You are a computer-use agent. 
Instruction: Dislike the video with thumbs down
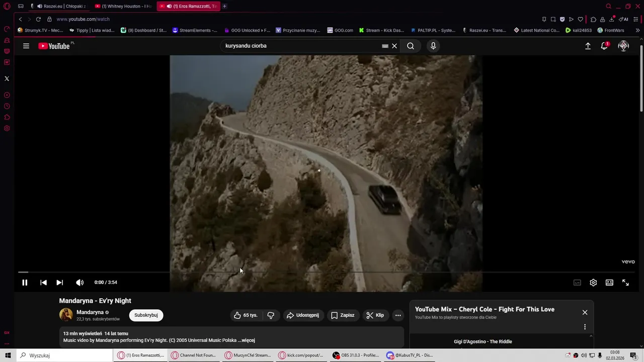tap(271, 315)
